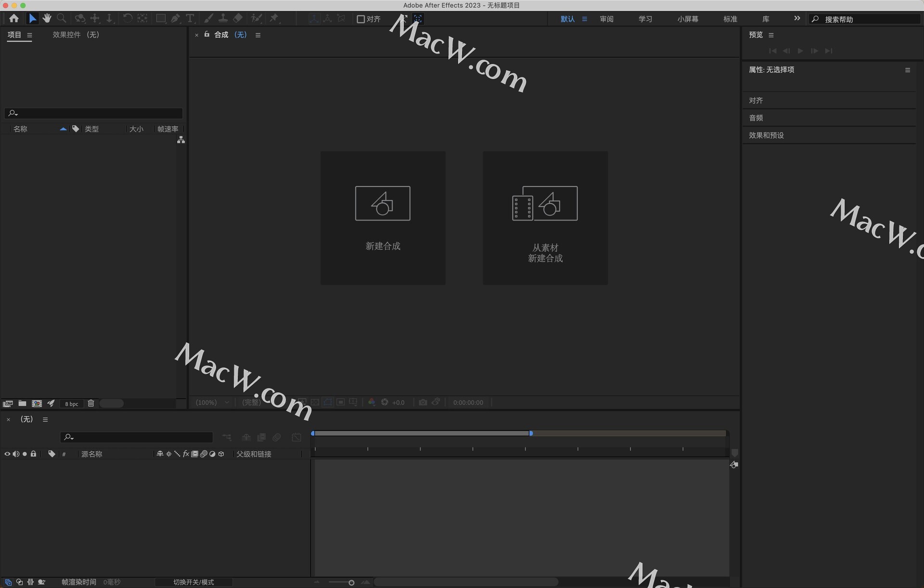Click the 切换开关/模式 button
Viewport: 924px width, 588px height.
[x=193, y=582]
